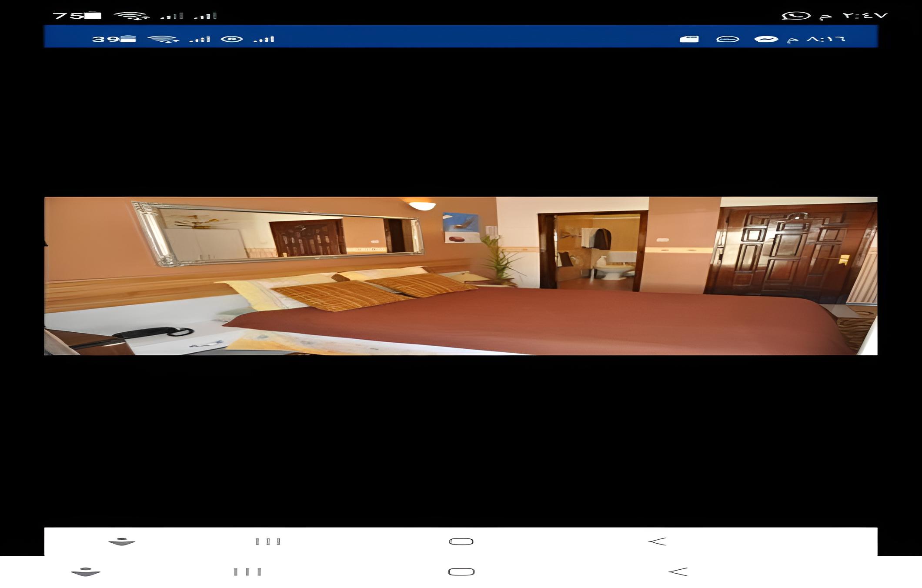922x588 pixels.
Task: Open recent apps from bottom-most navigation bar
Action: point(247,572)
